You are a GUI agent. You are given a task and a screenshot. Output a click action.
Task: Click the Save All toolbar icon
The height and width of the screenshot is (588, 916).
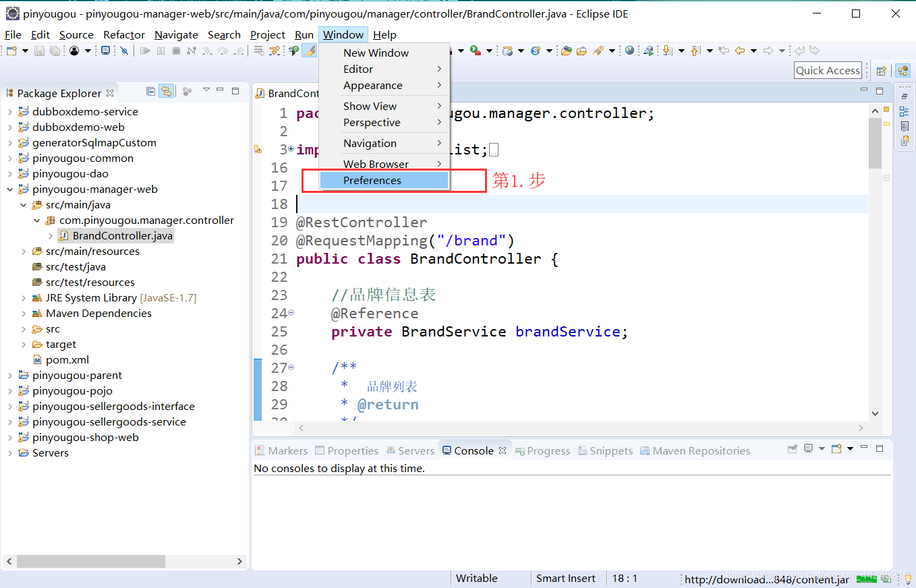(x=55, y=51)
